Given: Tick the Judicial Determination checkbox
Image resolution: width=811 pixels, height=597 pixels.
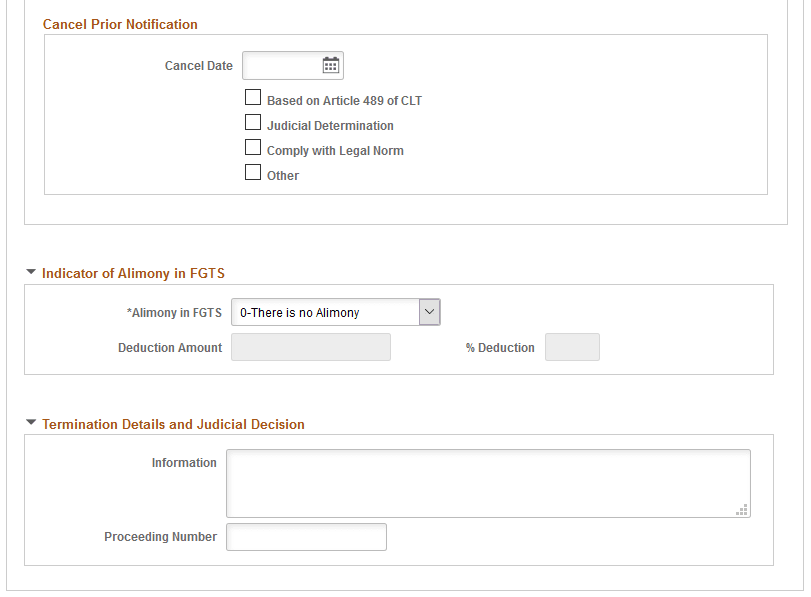Looking at the screenshot, I should pos(253,122).
